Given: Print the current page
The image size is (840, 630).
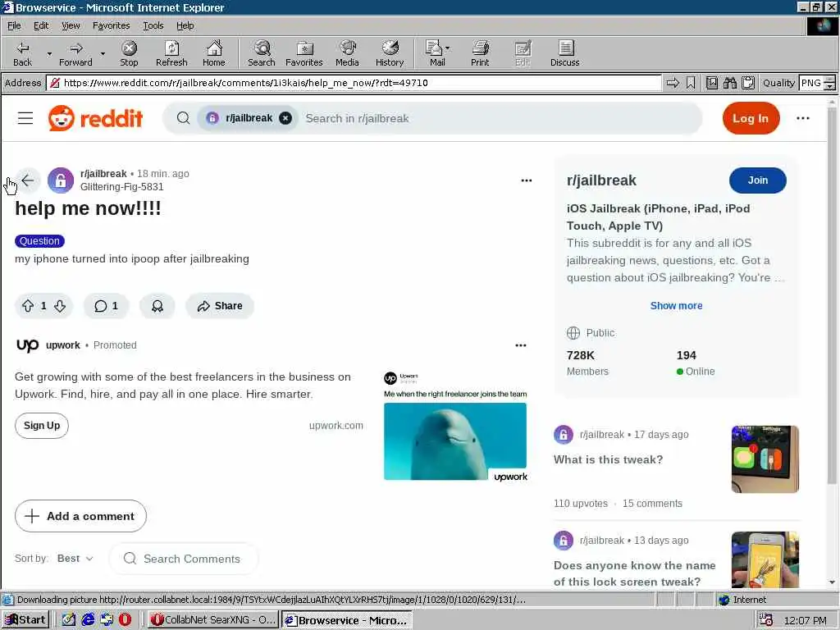Looking at the screenshot, I should tap(480, 53).
